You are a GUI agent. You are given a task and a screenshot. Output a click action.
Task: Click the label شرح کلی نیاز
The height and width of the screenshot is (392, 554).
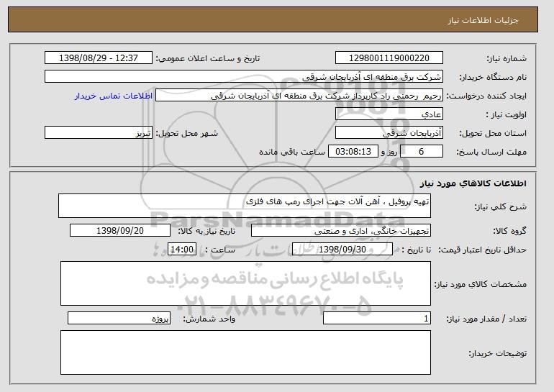pos(501,206)
